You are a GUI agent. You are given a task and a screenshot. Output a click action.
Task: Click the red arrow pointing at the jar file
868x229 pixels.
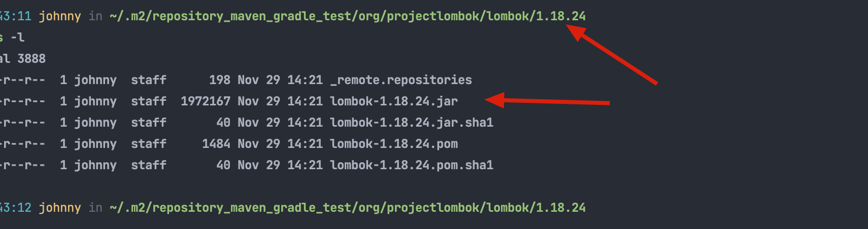(547, 101)
